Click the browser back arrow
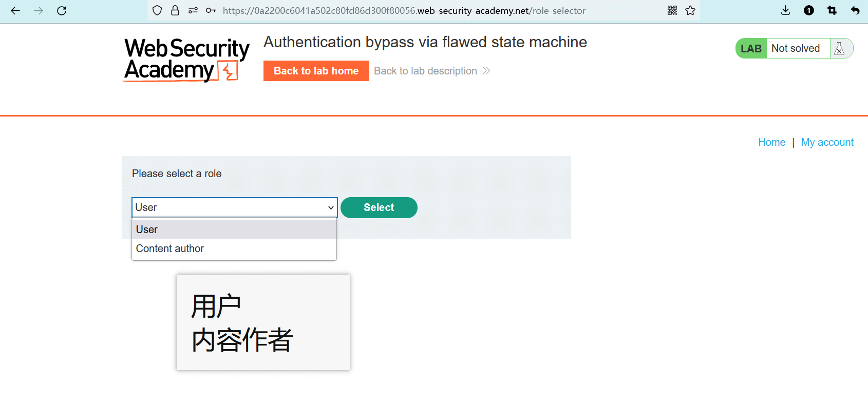The width and height of the screenshot is (868, 404). point(15,11)
